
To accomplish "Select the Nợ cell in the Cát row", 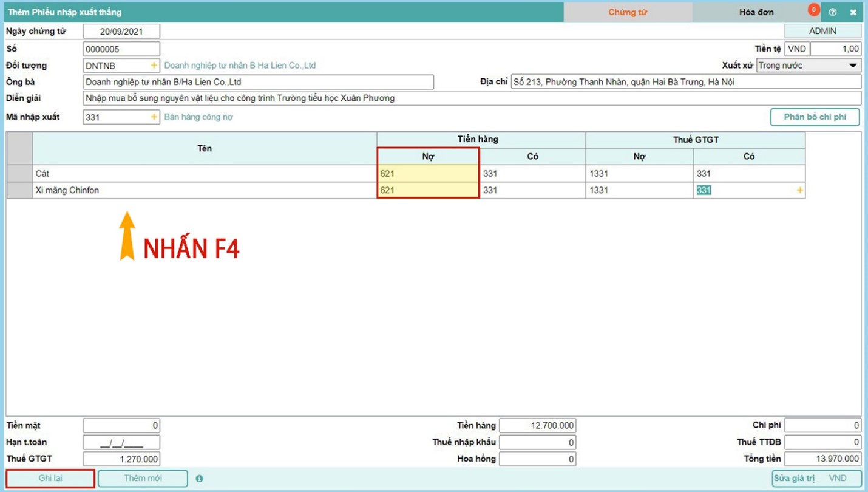I will (x=428, y=174).
